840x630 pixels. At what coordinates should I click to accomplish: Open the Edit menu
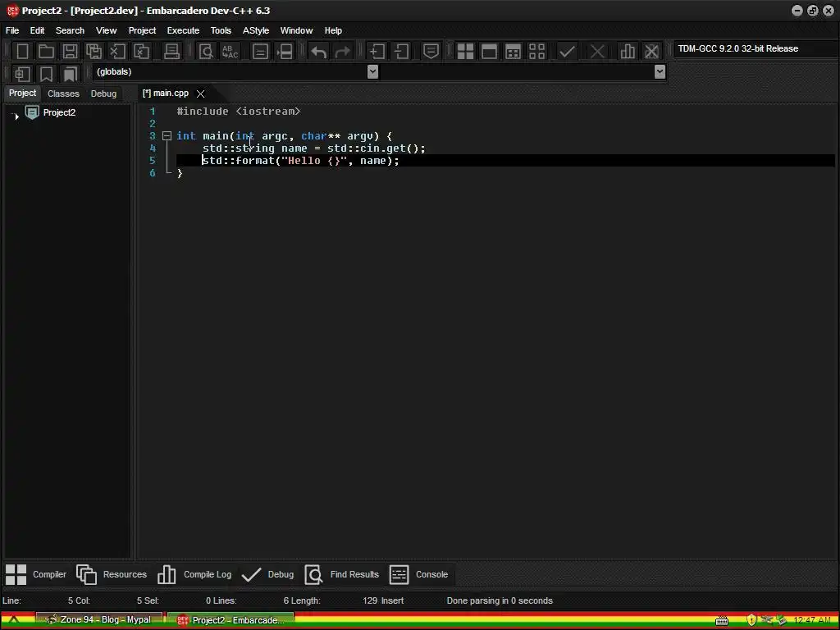tap(37, 30)
